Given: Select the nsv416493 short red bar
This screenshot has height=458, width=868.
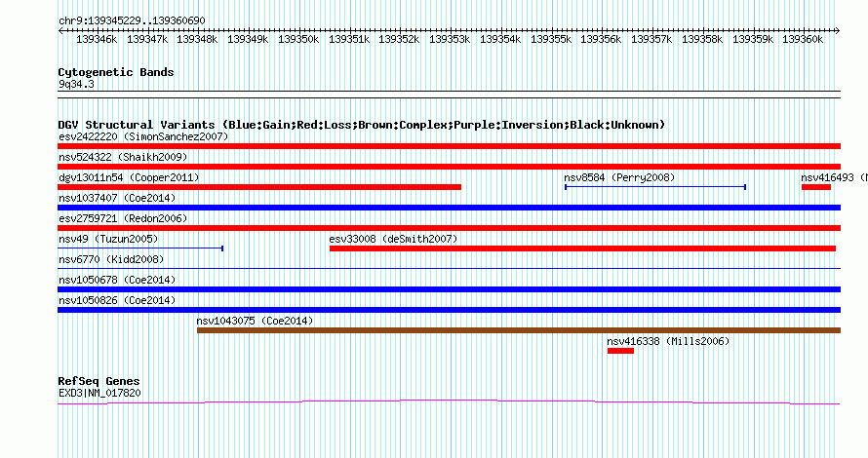Looking at the screenshot, I should coord(816,187).
